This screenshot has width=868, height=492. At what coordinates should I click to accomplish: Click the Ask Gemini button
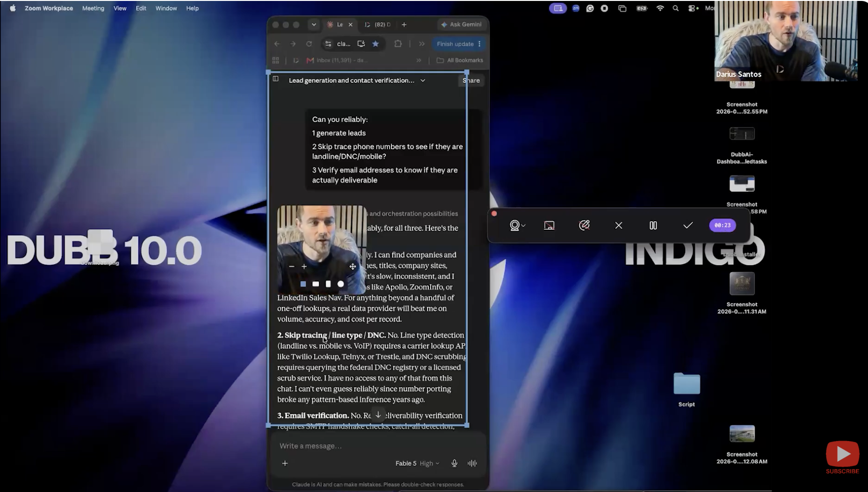pyautogui.click(x=461, y=25)
